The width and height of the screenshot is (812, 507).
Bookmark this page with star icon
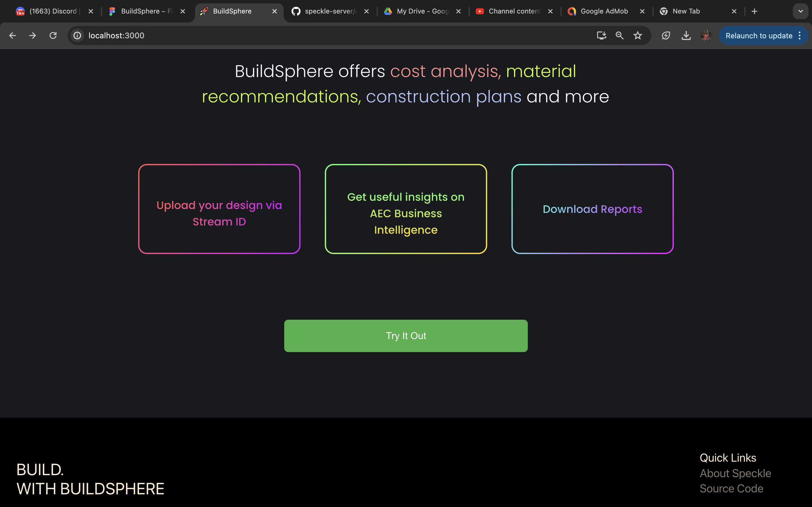(x=637, y=35)
